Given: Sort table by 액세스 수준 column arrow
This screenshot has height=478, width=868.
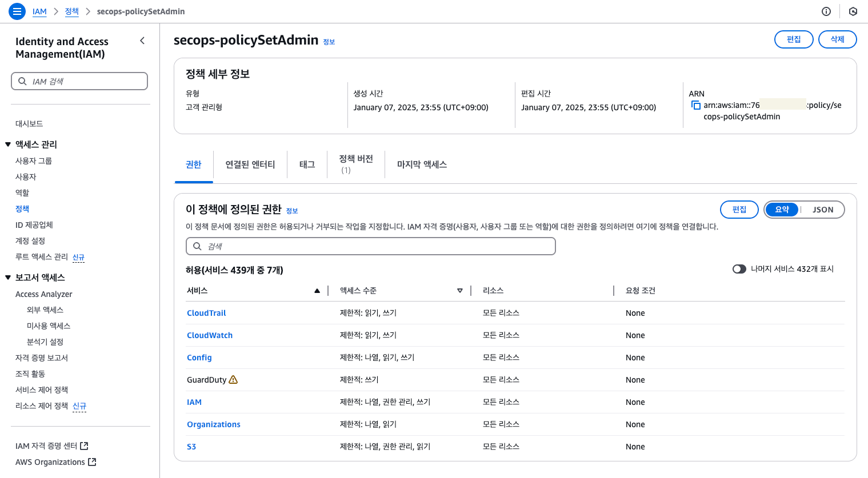Looking at the screenshot, I should (x=459, y=291).
